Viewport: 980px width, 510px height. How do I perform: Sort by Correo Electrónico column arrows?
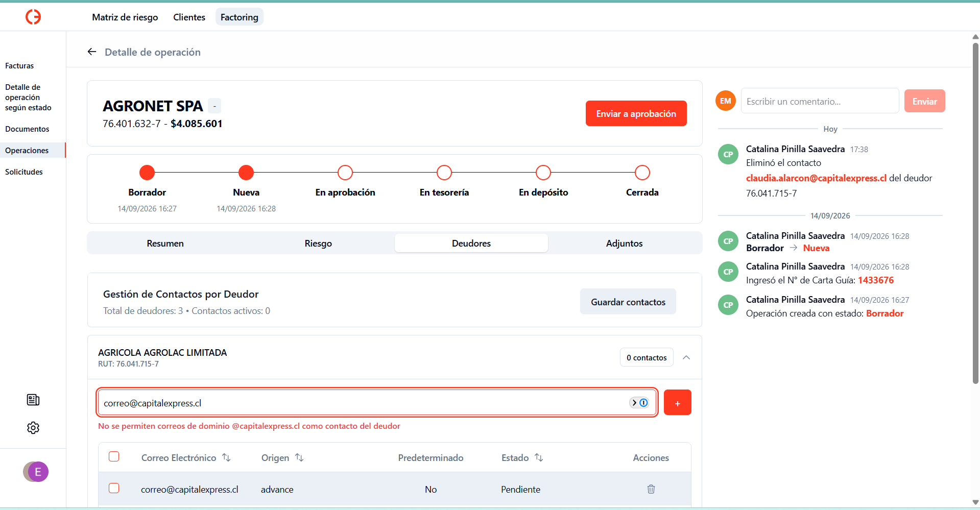[226, 458]
